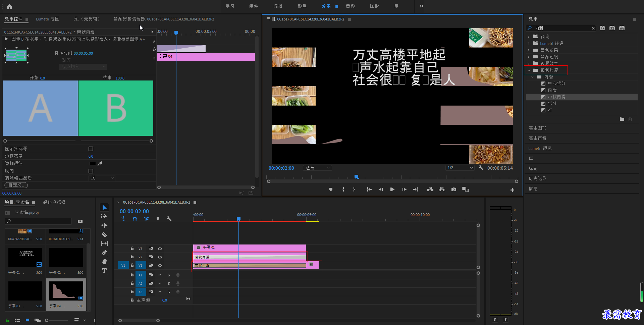Toggle sync lock on track V2
644x325 pixels.
coord(151,257)
